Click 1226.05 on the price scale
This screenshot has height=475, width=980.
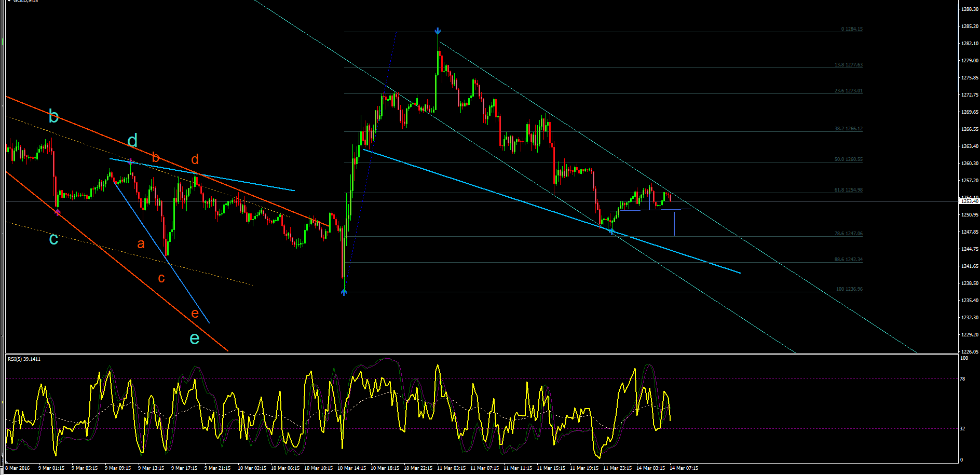[x=970, y=352]
